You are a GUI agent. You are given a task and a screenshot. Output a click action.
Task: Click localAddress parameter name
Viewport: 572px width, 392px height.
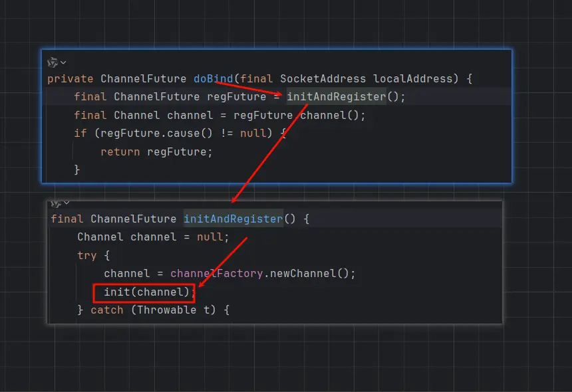pos(412,78)
